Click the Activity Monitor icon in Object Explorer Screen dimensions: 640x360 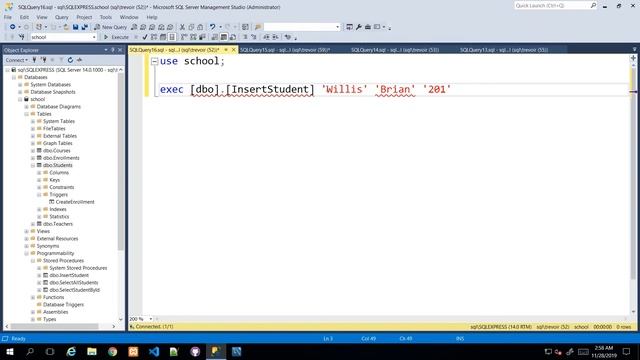79,60
